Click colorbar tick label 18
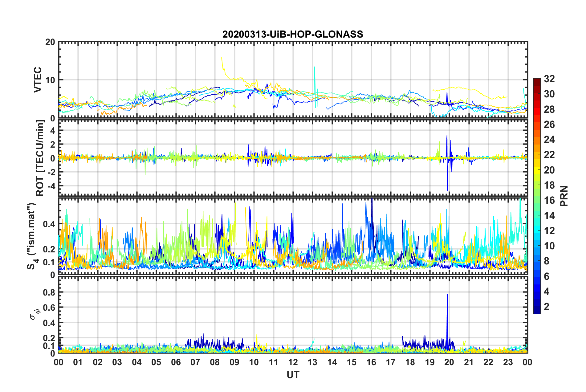Viewport: 586px width, 392px height. [549, 185]
